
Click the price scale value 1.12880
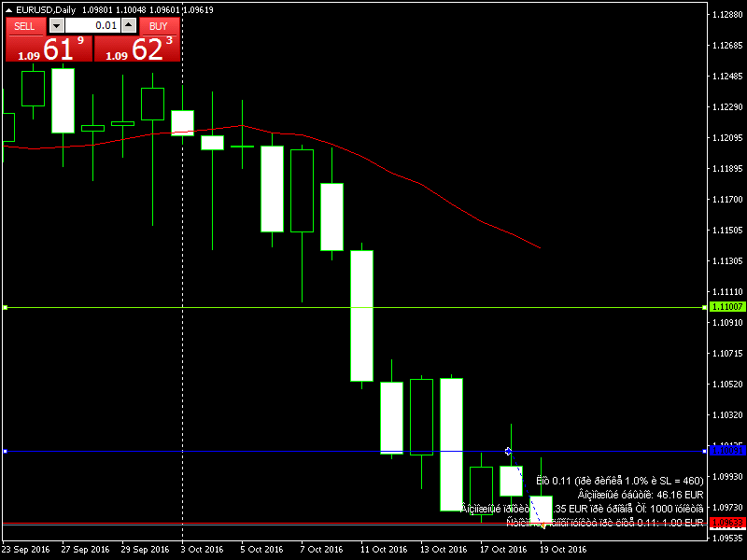[727, 15]
